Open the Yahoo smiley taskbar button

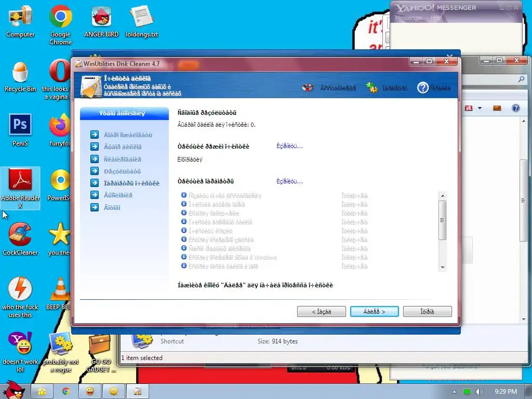pos(89,392)
